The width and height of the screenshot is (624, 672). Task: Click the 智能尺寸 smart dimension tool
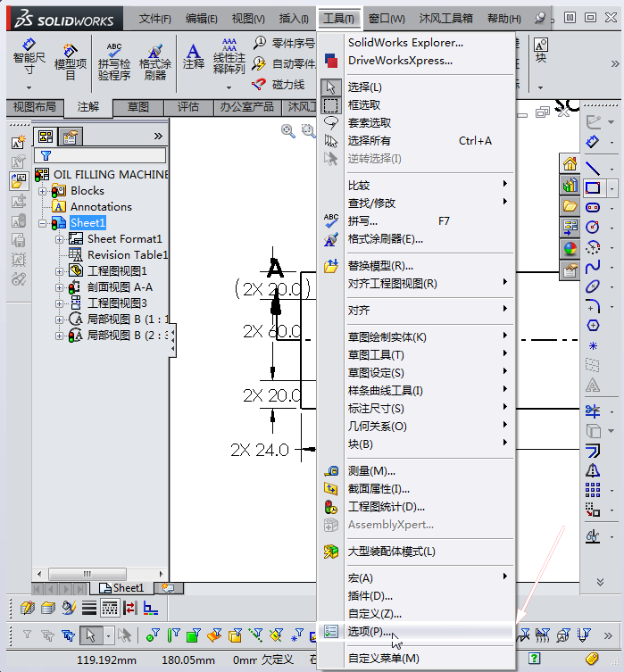pyautogui.click(x=29, y=56)
